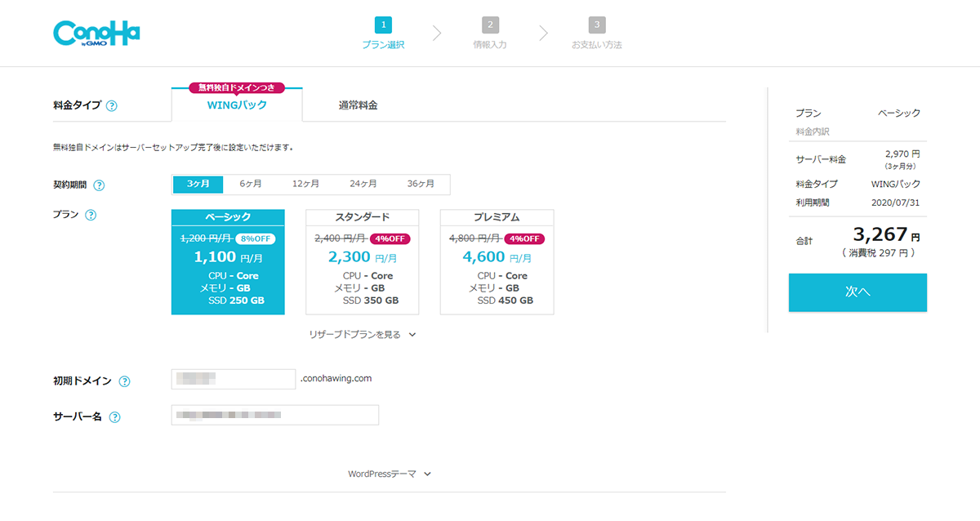
Task: Click step 1 プラン選択 indicator
Action: point(383,33)
